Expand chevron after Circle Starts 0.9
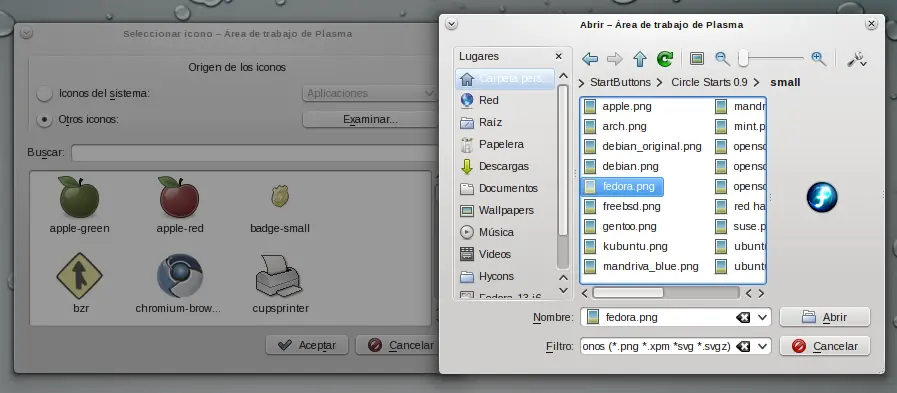The image size is (897, 393). (x=757, y=83)
